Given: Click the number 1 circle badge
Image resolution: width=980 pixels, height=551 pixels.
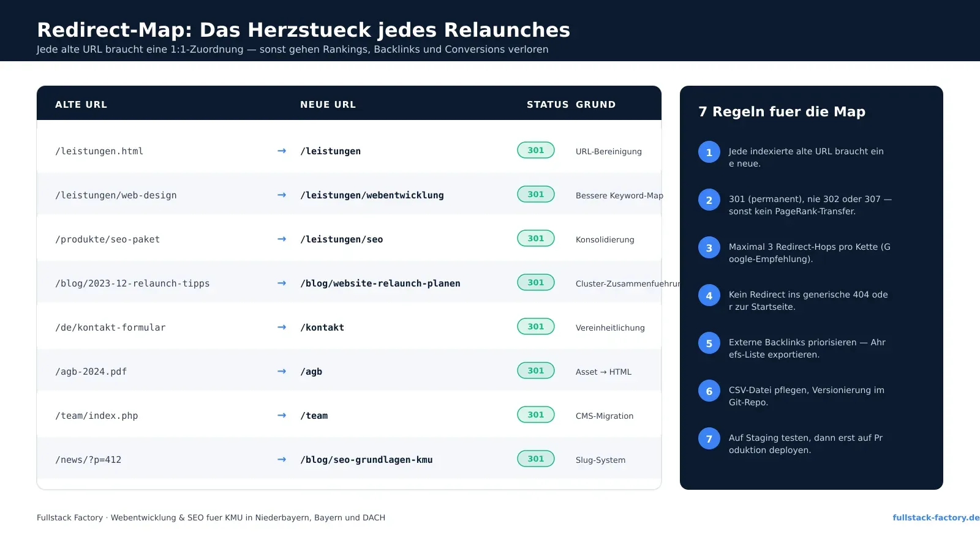Looking at the screenshot, I should point(709,152).
